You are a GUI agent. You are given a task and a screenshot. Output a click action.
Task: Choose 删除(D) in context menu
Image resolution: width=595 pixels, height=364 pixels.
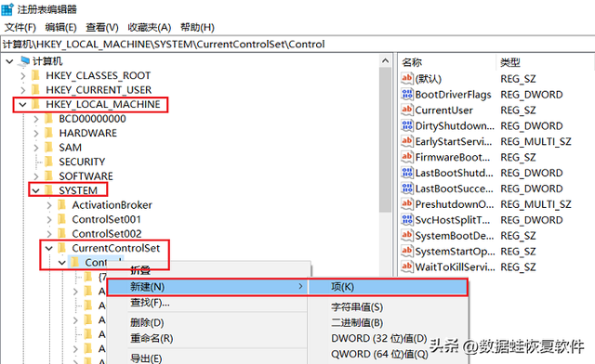147,322
